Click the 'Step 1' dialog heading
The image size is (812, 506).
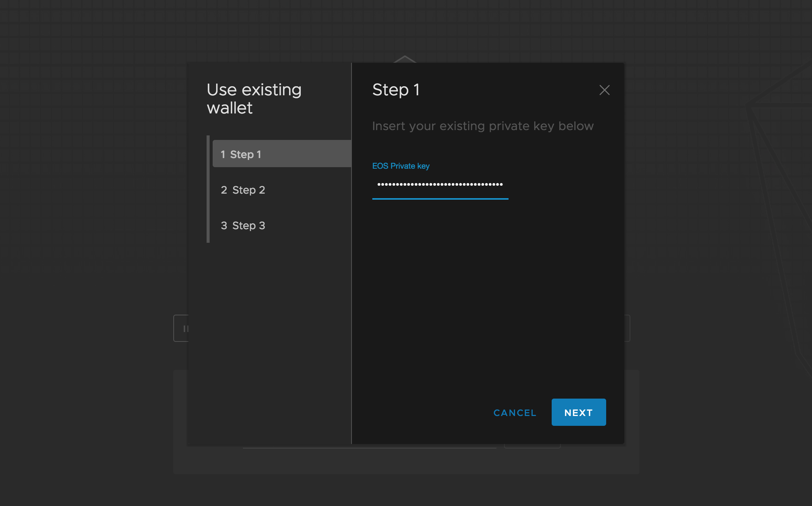[x=396, y=90]
